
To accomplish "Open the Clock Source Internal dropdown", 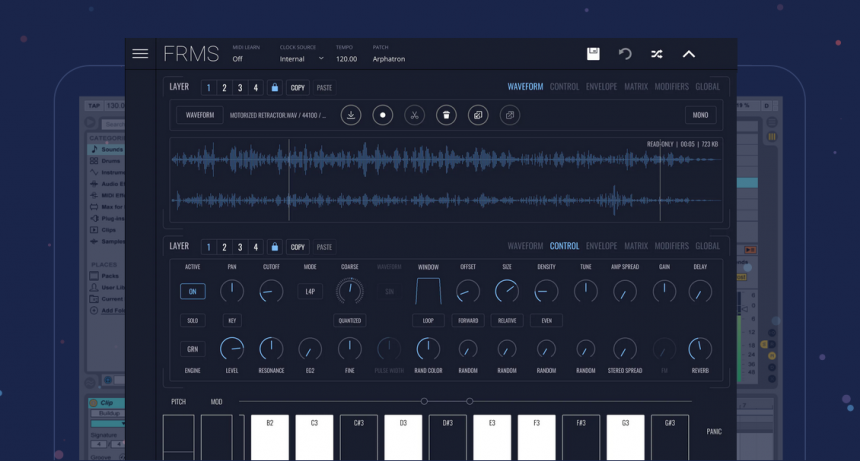I will pos(302,59).
